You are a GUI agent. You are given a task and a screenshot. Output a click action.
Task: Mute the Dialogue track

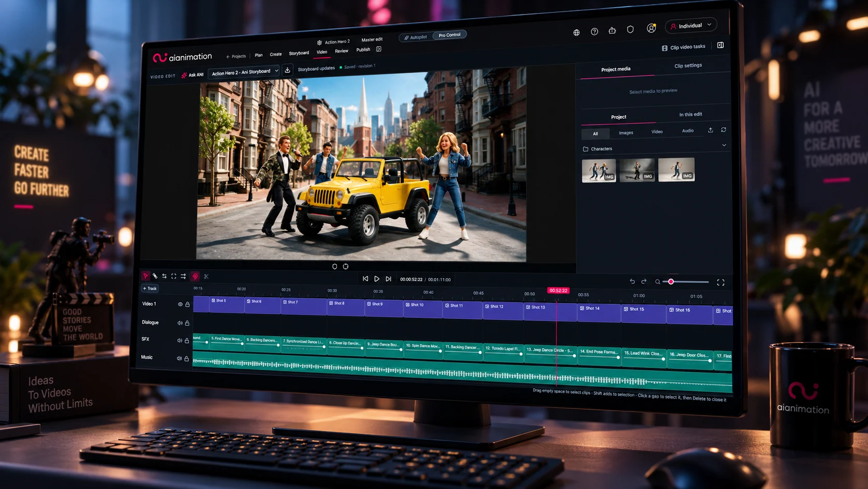(x=180, y=323)
